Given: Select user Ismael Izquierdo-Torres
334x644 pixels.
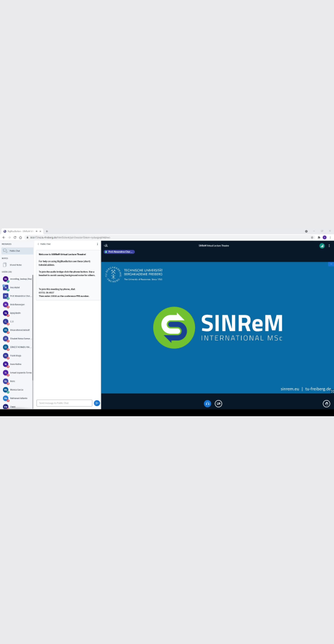Looking at the screenshot, I should click(17, 373).
